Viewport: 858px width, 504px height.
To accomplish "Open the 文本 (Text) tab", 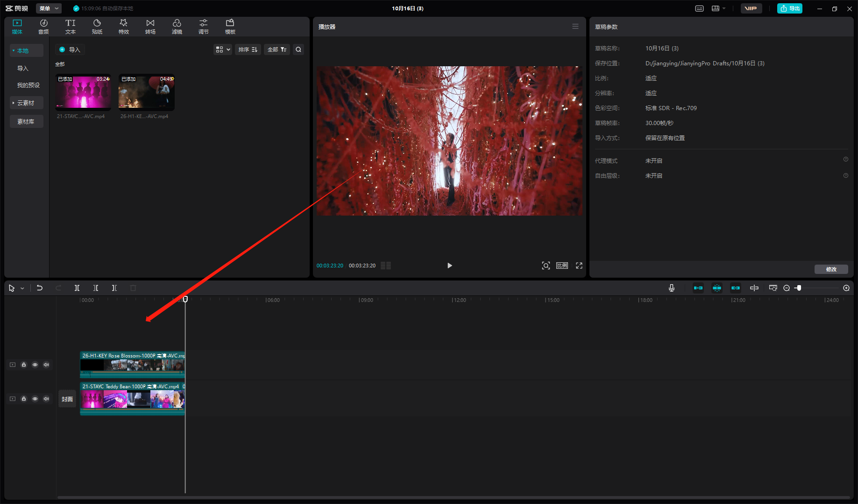I will click(x=71, y=27).
